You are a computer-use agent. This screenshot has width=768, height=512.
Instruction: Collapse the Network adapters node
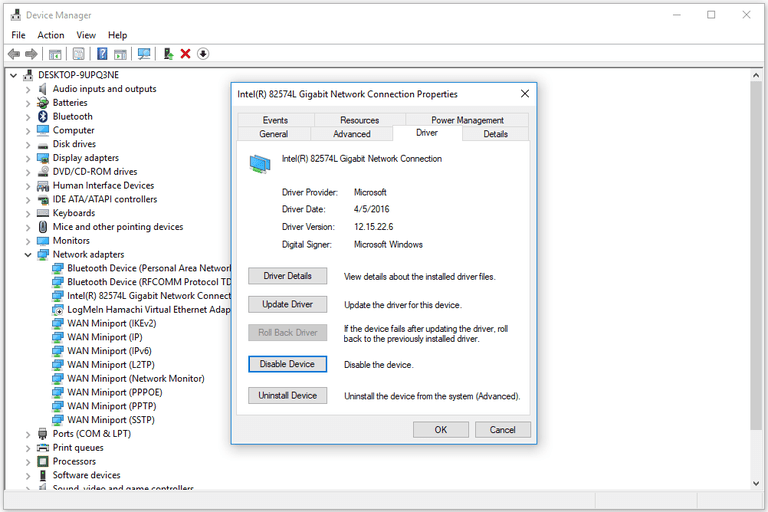pyautogui.click(x=28, y=255)
